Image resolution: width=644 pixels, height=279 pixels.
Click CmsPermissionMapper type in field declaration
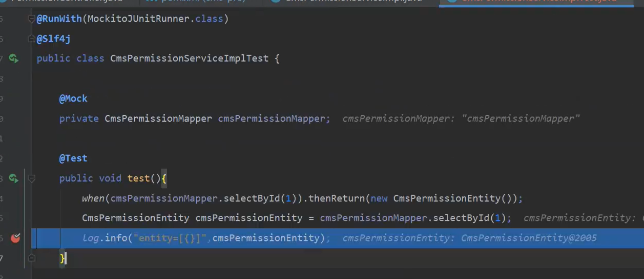pos(158,118)
